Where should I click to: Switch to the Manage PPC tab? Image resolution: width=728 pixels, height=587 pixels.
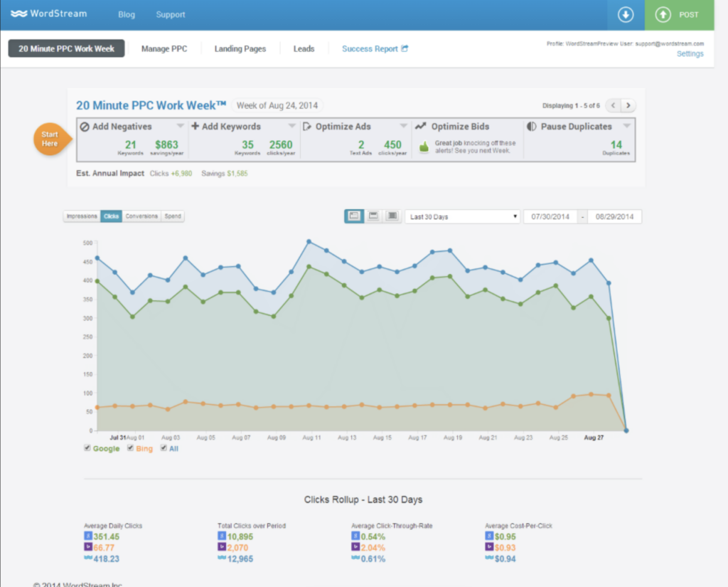164,48
